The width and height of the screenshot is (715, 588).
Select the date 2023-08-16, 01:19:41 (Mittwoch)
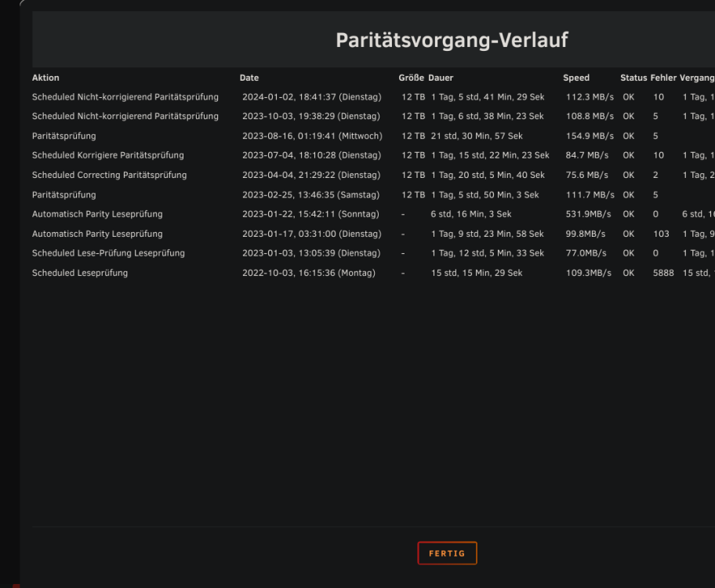click(312, 136)
